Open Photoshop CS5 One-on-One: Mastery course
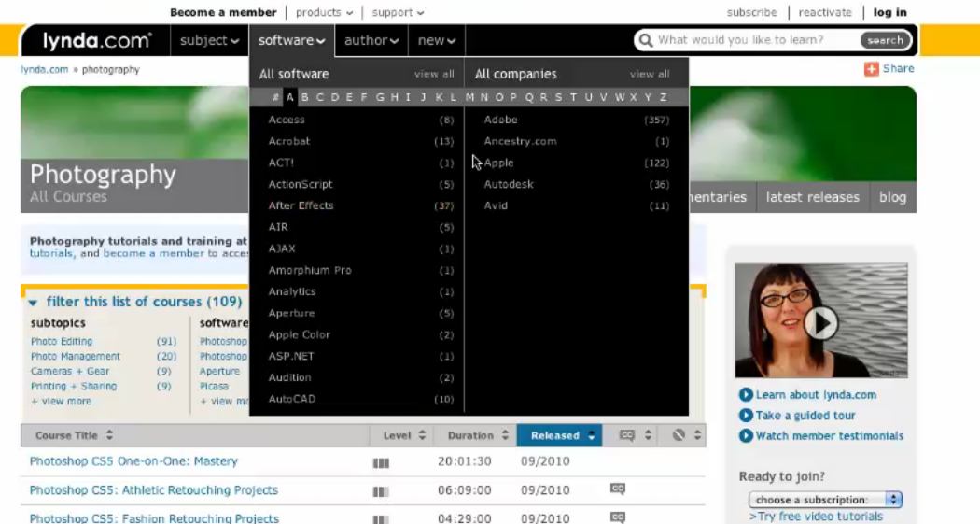980x524 pixels. click(133, 461)
